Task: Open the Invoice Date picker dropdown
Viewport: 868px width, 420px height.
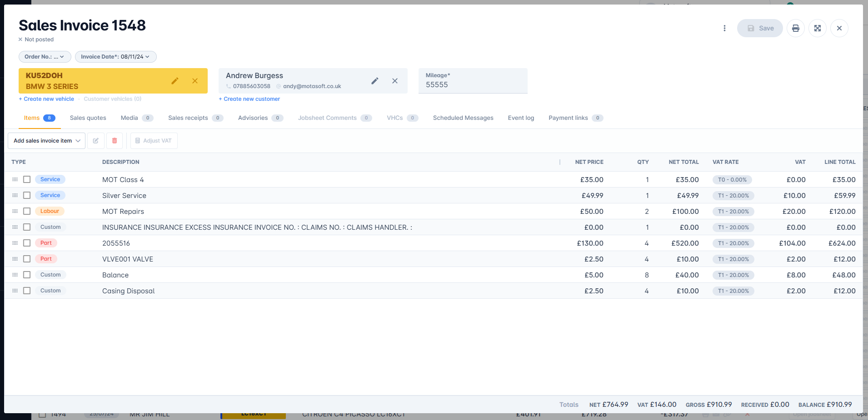Action: pyautogui.click(x=115, y=57)
